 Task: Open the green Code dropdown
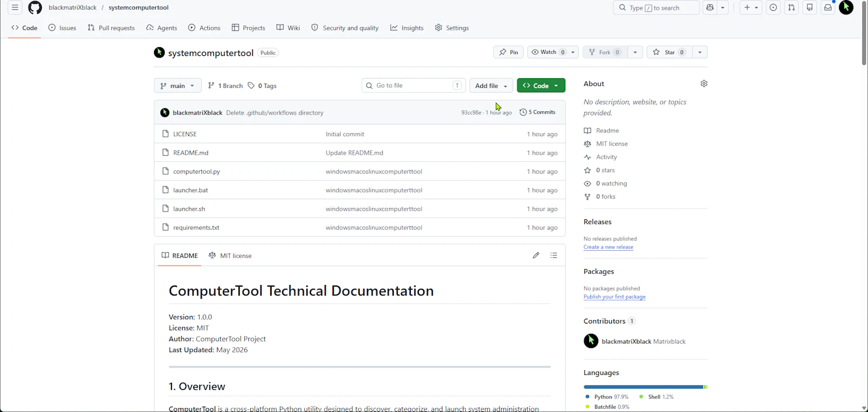pyautogui.click(x=541, y=86)
